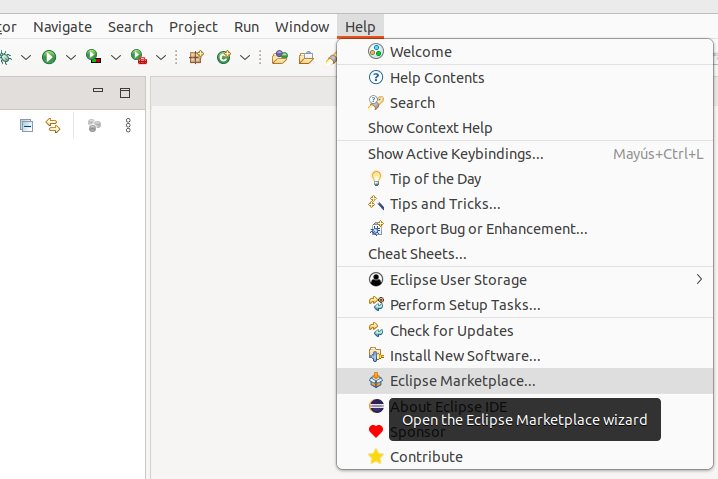Open the Debug dropdown arrow
The image size is (718, 479).
pyautogui.click(x=26, y=58)
